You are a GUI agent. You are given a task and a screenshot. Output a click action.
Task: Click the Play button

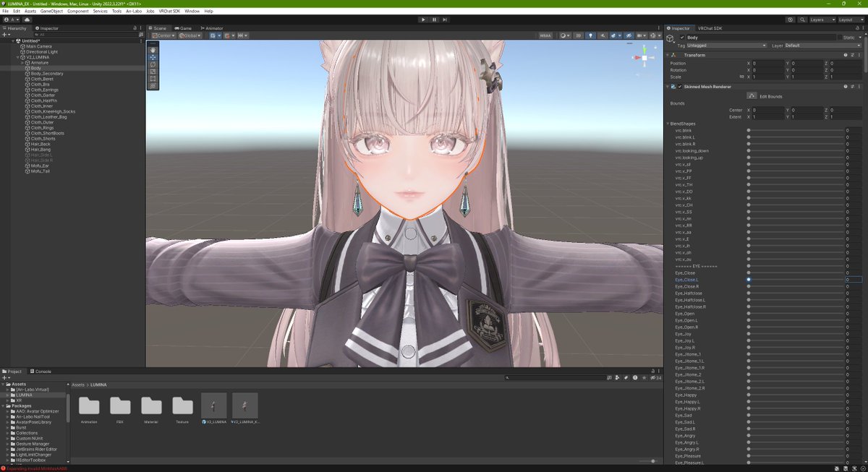(423, 20)
